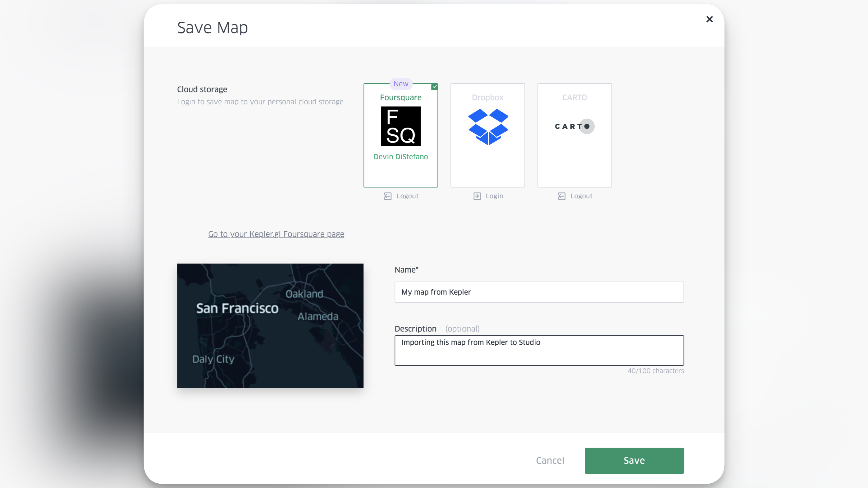Screen dimensions: 868x488
Task: Click the Login icon under Dropbox
Action: click(477, 196)
